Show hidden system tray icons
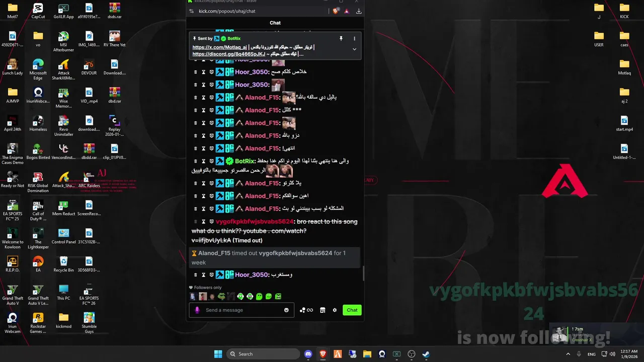This screenshot has width=644, height=362. 568,354
